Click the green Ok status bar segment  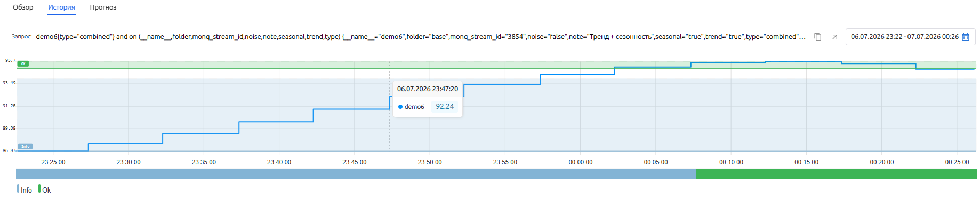[x=837, y=173]
